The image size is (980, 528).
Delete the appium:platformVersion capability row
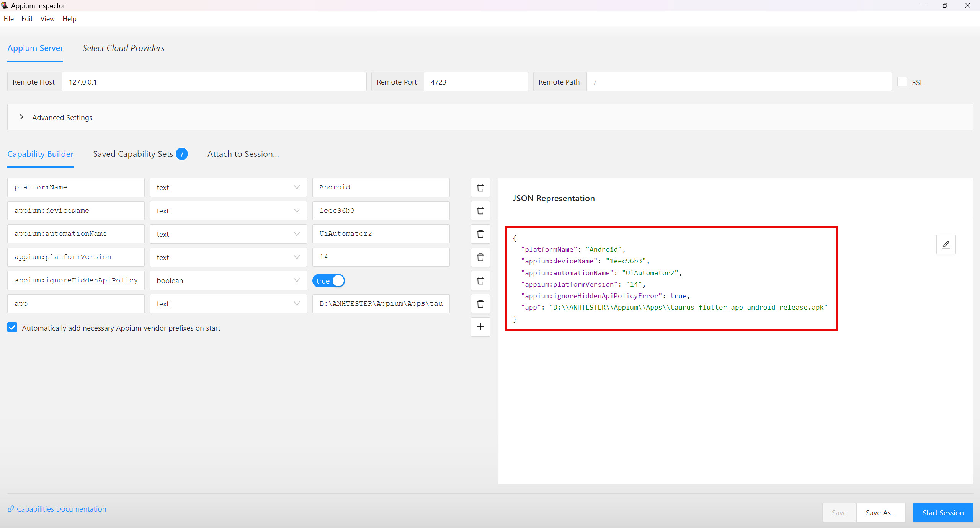pyautogui.click(x=480, y=257)
